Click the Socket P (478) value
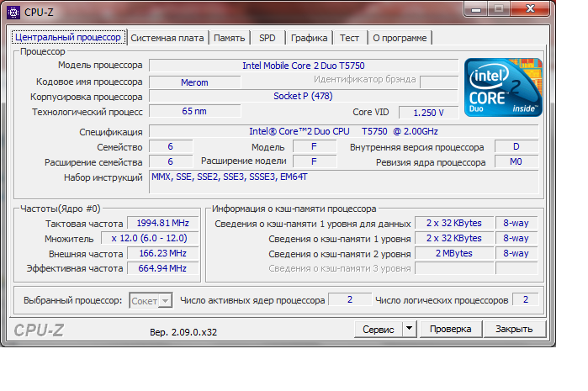588x391 pixels. pos(304,97)
